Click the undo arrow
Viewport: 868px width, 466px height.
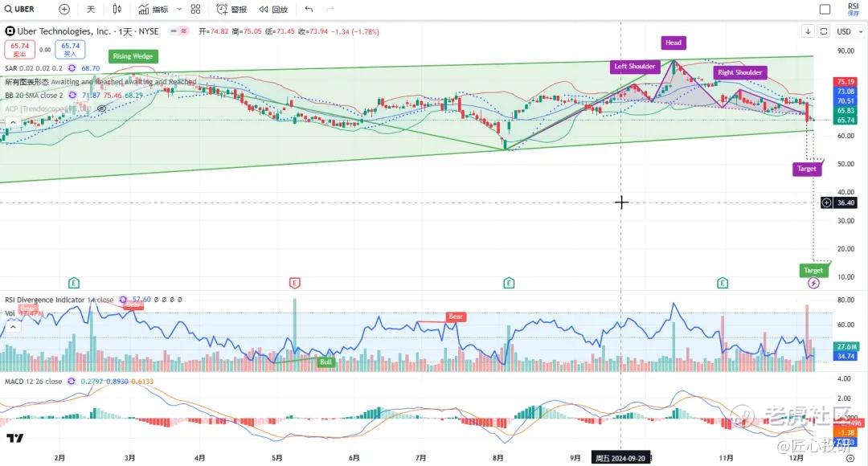tap(309, 9)
